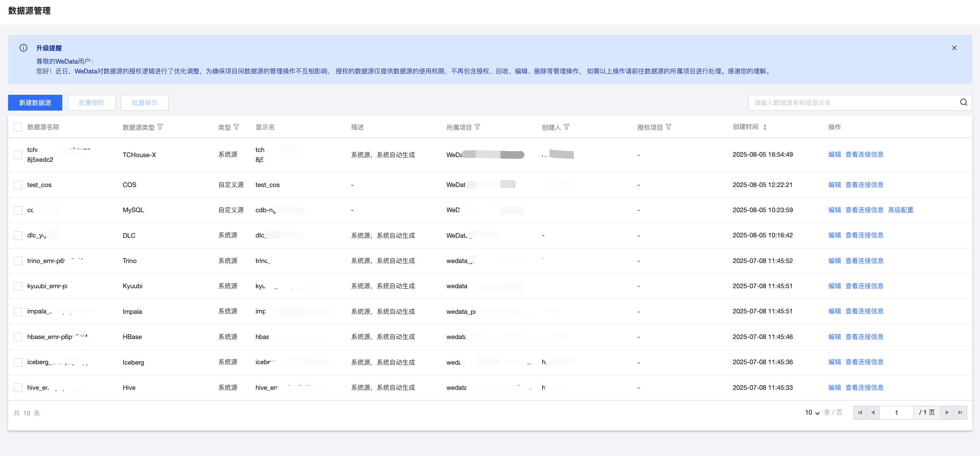Viewport: 980px width, 456px height.
Task: Open the 数据源类型 column filter
Action: 160,127
